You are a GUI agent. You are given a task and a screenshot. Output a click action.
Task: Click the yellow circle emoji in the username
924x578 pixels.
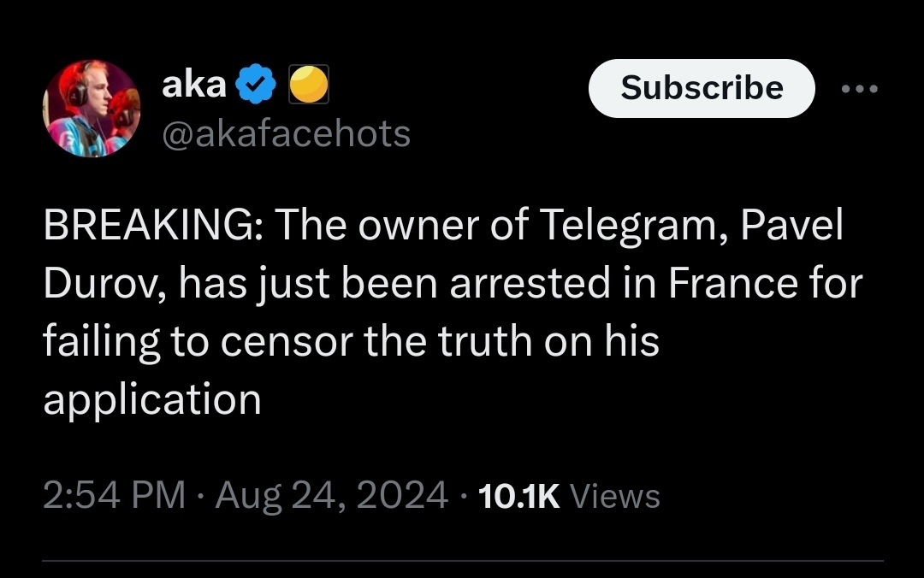pyautogui.click(x=310, y=83)
